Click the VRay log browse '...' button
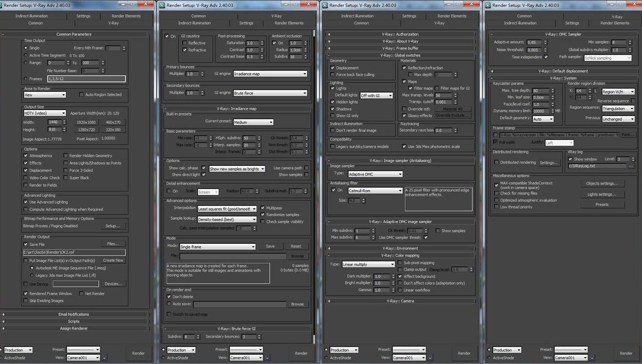This screenshot has height=364, width=642. [x=631, y=166]
